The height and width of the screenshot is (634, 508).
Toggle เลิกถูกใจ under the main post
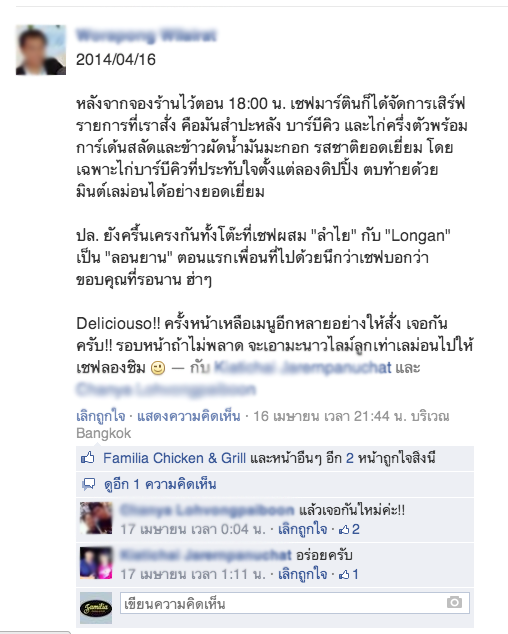point(101,416)
